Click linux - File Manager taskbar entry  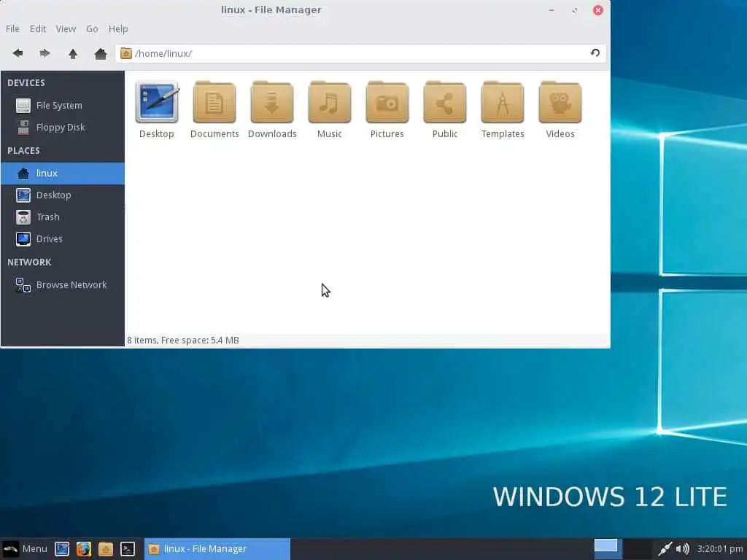point(217,549)
